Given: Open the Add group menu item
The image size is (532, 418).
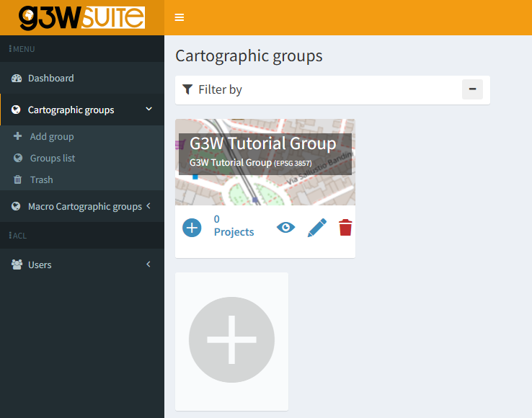Looking at the screenshot, I should pyautogui.click(x=82, y=136).
